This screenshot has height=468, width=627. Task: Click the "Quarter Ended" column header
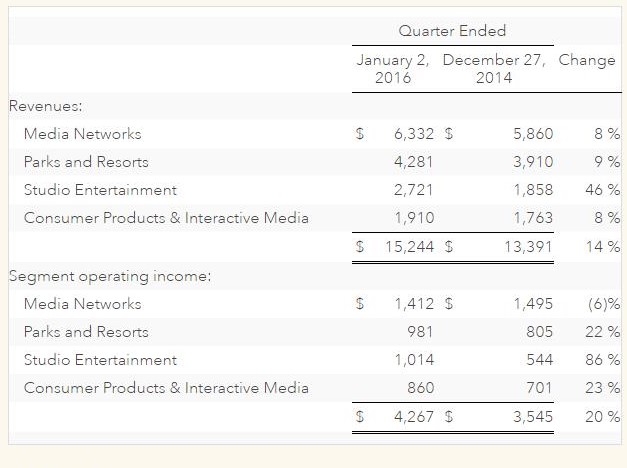[451, 31]
